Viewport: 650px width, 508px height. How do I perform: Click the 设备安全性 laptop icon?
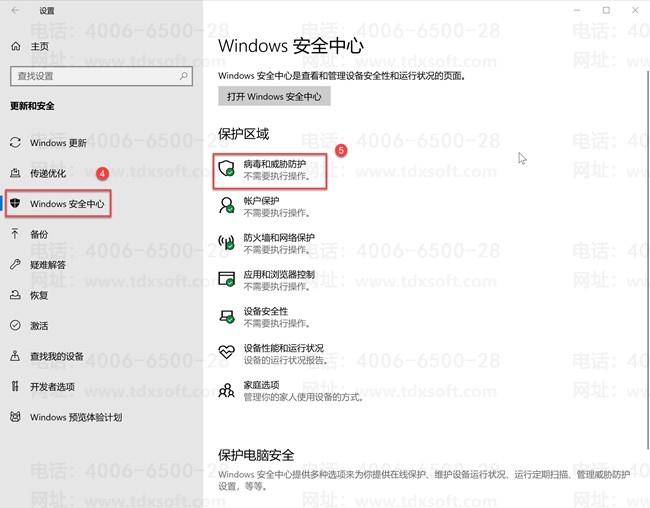[x=227, y=316]
